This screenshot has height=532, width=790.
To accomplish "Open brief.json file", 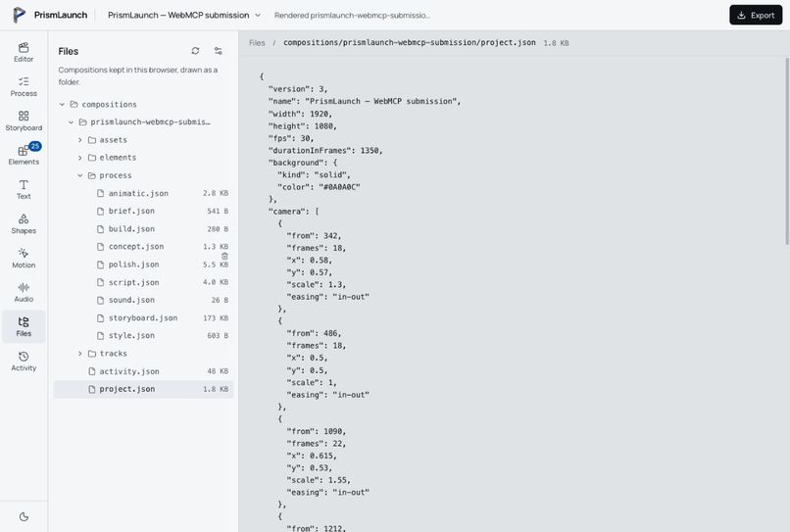I will click(x=143, y=211).
